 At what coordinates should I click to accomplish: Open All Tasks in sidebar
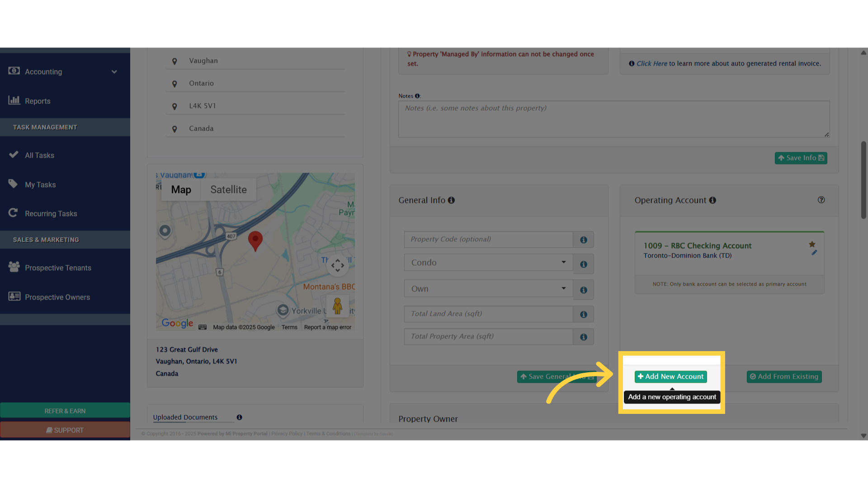(39, 155)
